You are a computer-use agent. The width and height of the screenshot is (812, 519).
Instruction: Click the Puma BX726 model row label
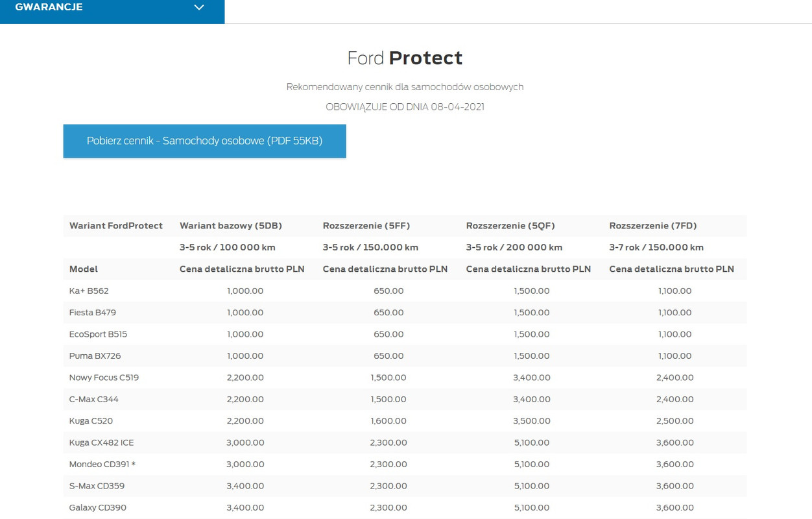95,356
